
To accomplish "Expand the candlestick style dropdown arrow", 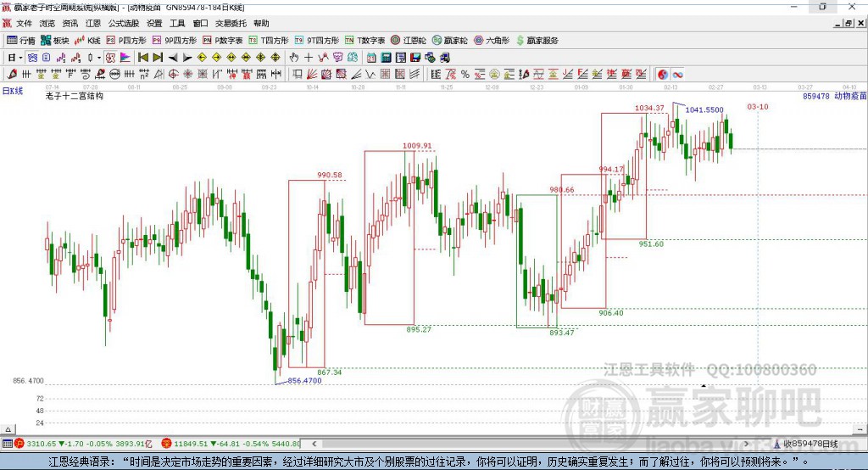I will click(99, 58).
